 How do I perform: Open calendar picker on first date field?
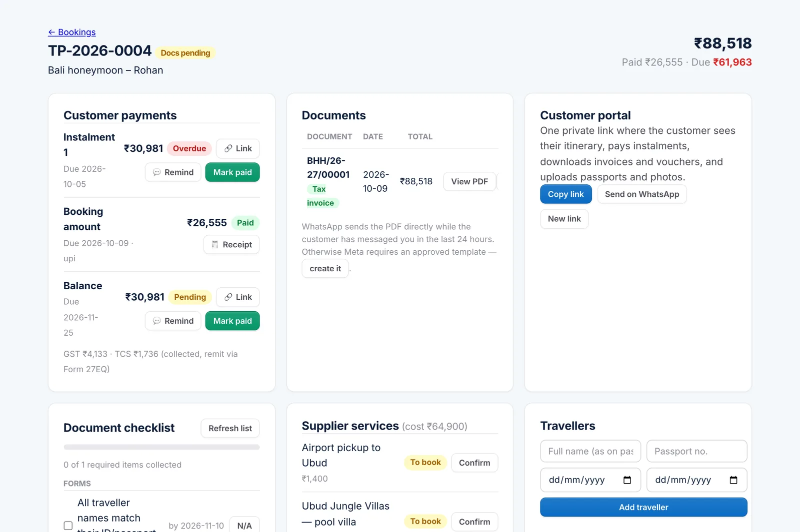tap(627, 480)
